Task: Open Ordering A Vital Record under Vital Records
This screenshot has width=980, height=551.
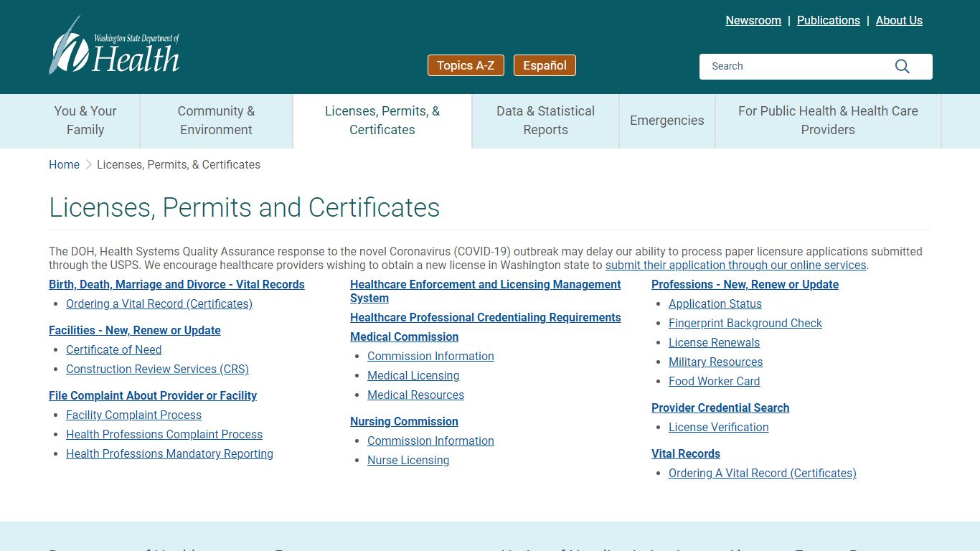Action: pos(763,474)
